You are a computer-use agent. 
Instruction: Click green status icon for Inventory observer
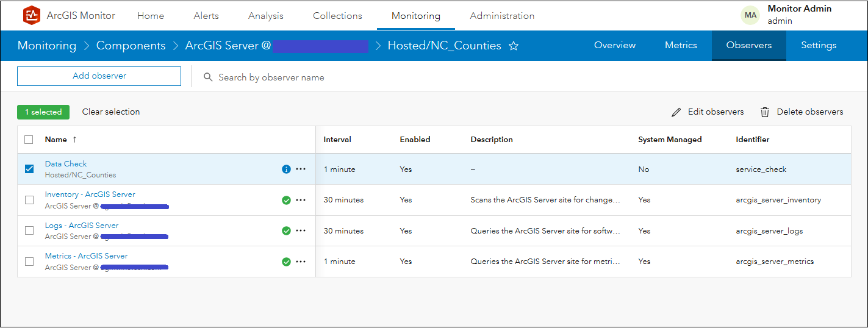pyautogui.click(x=286, y=200)
